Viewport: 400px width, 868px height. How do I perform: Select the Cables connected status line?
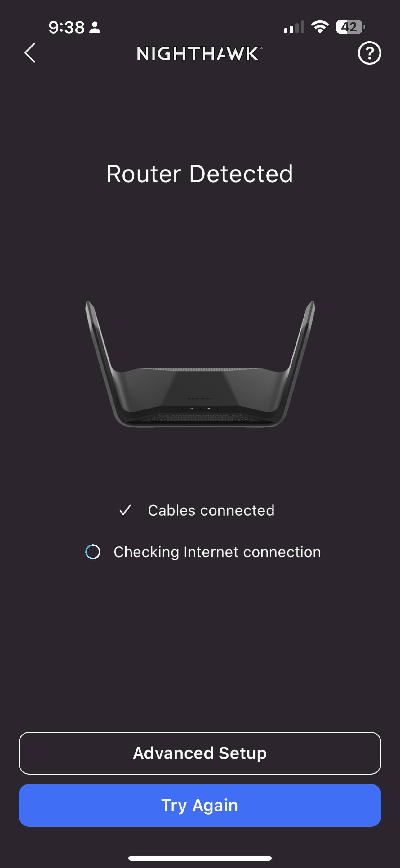tap(197, 510)
